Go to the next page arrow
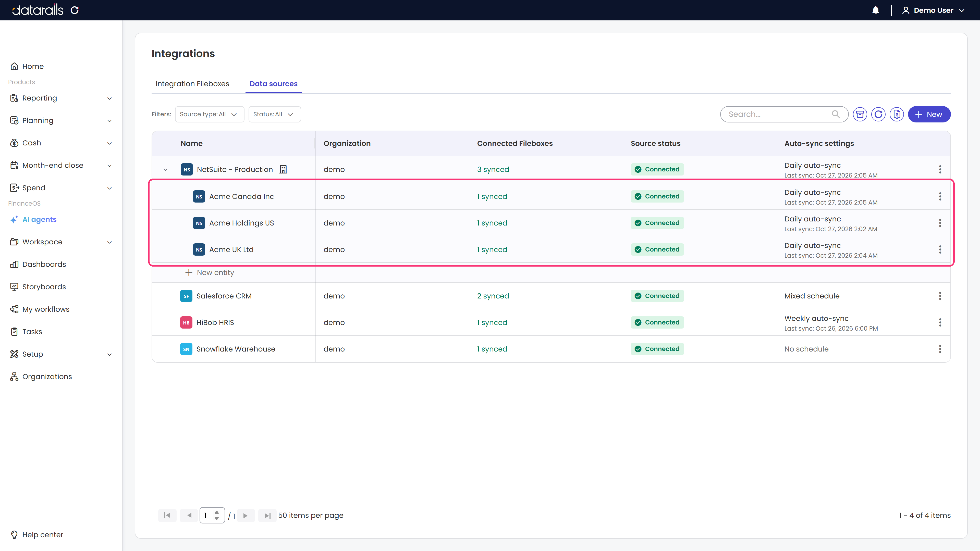Image resolution: width=980 pixels, height=551 pixels. [x=245, y=515]
